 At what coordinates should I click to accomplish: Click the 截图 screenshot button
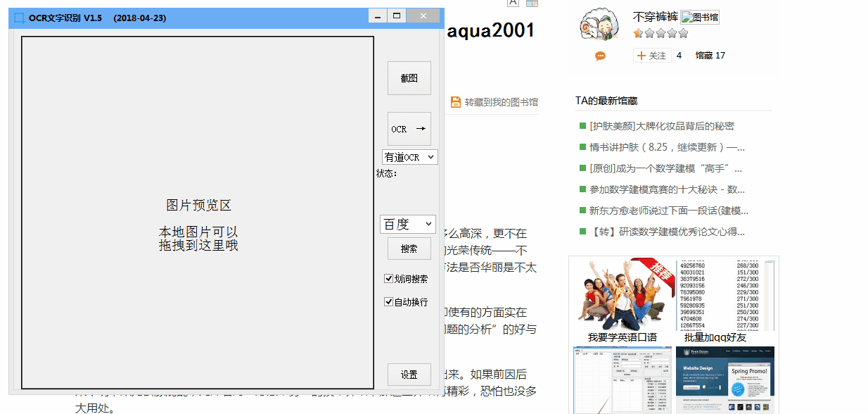coord(409,78)
